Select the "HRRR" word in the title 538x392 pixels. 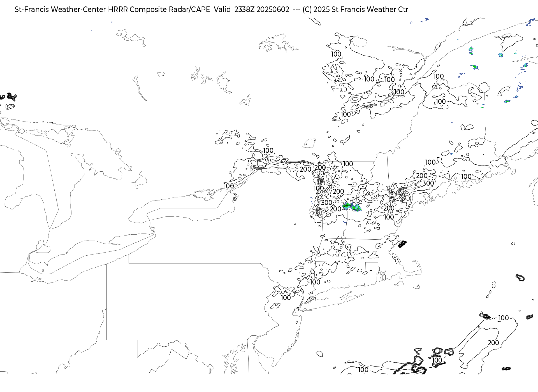[x=118, y=10]
